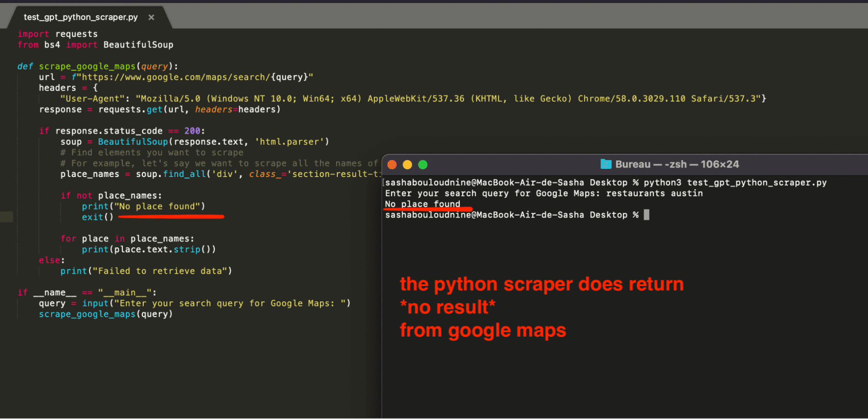The width and height of the screenshot is (868, 419).
Task: Click the underlined No place found terminal output
Action: (x=423, y=204)
